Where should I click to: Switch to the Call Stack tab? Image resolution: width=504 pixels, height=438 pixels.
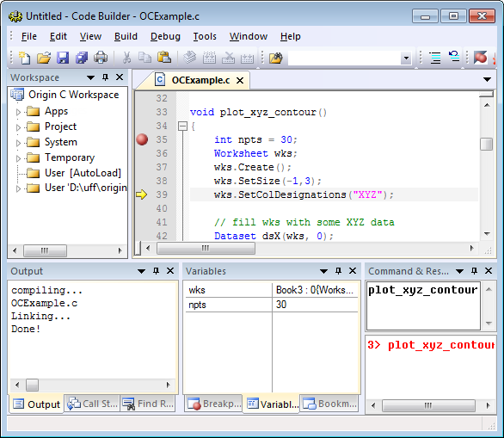(x=92, y=404)
